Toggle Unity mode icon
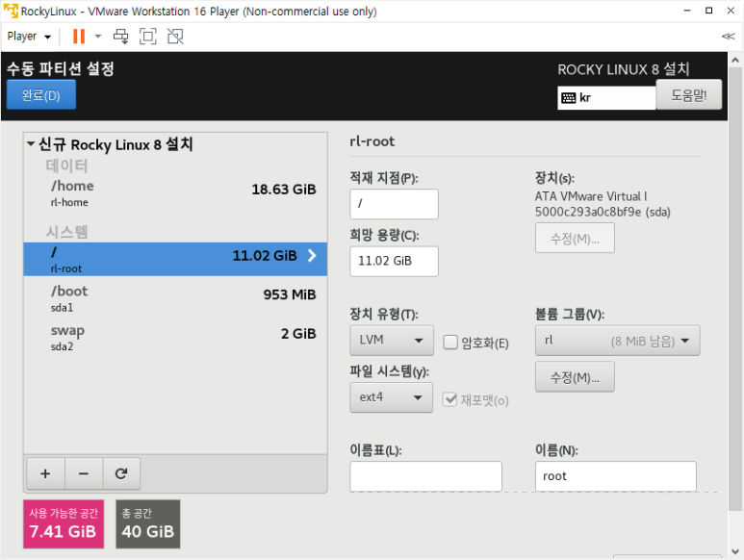The image size is (744, 560). click(175, 37)
